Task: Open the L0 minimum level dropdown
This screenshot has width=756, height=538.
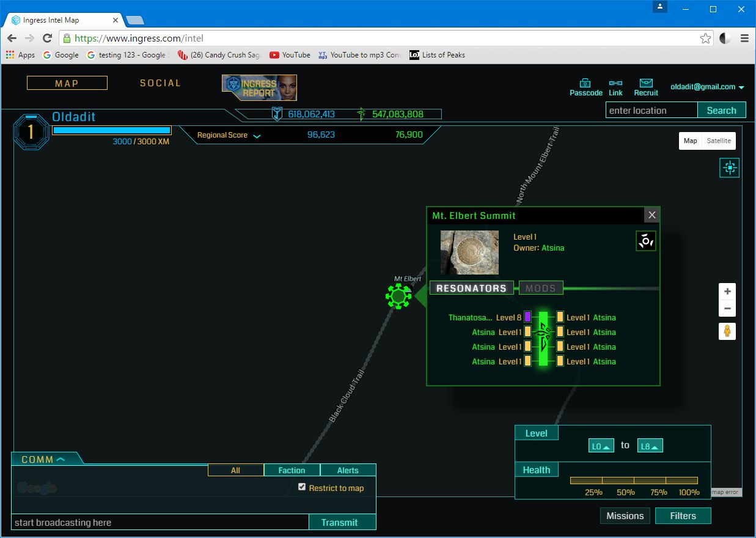Action: coord(601,446)
